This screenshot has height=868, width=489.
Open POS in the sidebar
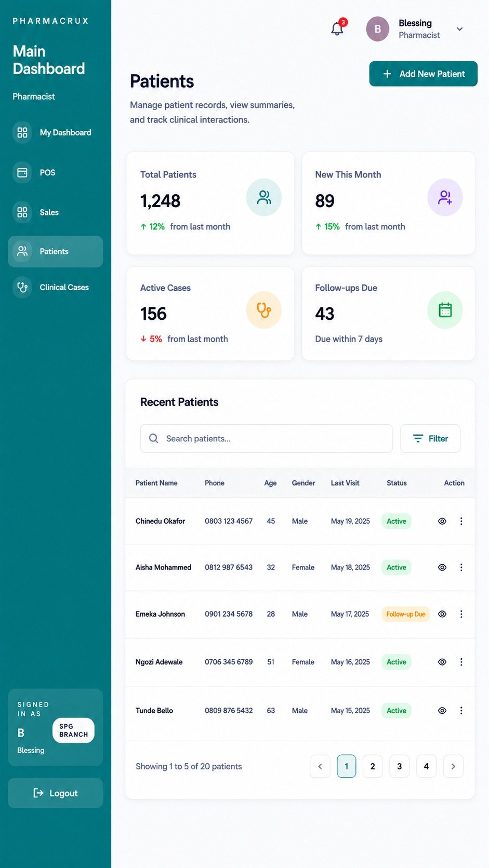pyautogui.click(x=56, y=172)
